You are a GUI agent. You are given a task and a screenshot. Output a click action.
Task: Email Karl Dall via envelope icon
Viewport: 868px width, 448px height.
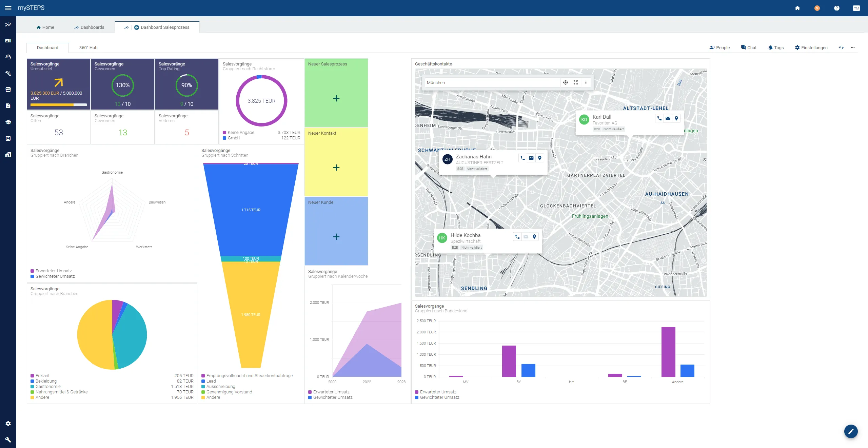[668, 118]
